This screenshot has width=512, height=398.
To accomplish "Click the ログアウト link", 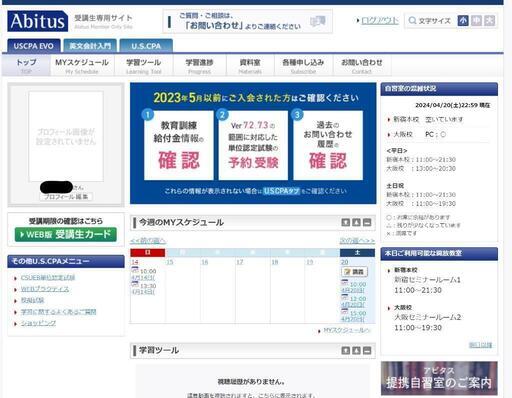I will click(x=380, y=21).
